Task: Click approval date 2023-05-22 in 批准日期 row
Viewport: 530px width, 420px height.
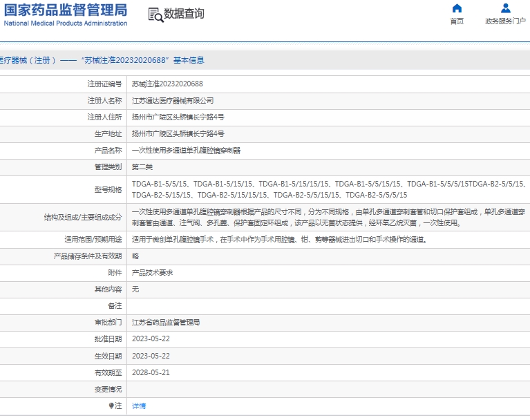Action: click(x=151, y=339)
